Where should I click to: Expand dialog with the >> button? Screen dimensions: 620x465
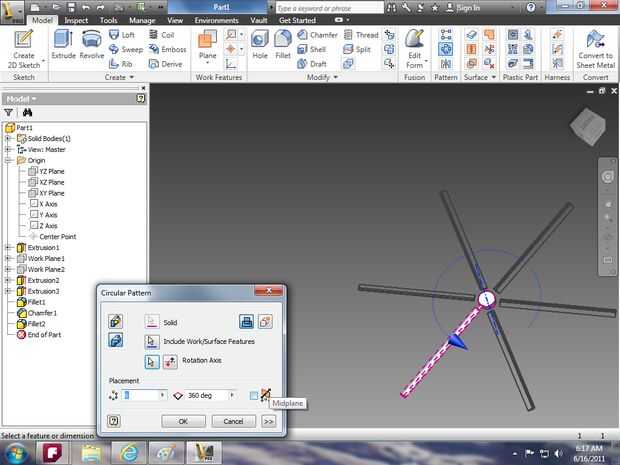(268, 421)
